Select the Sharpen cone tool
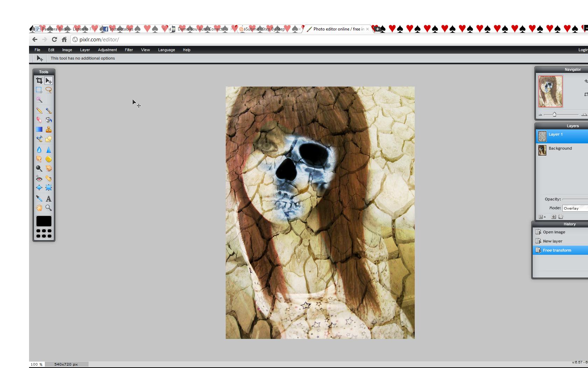 [x=49, y=150]
